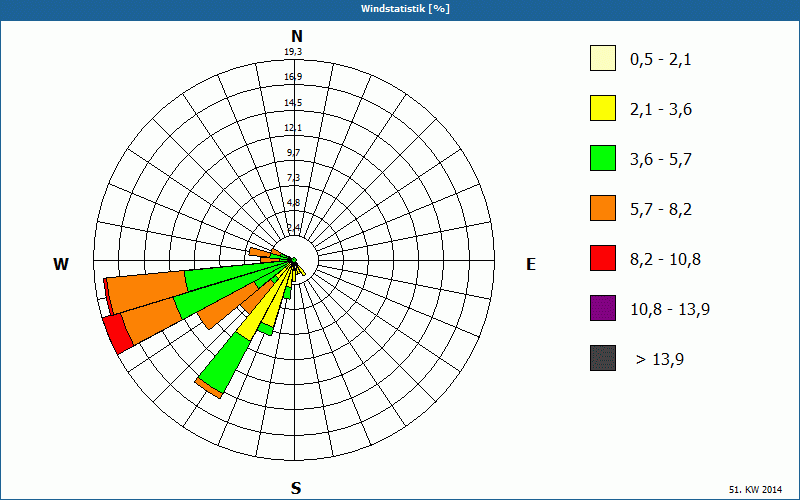This screenshot has height=500, width=800.
Task: Click the red segment of the wind rose
Action: (x=118, y=334)
